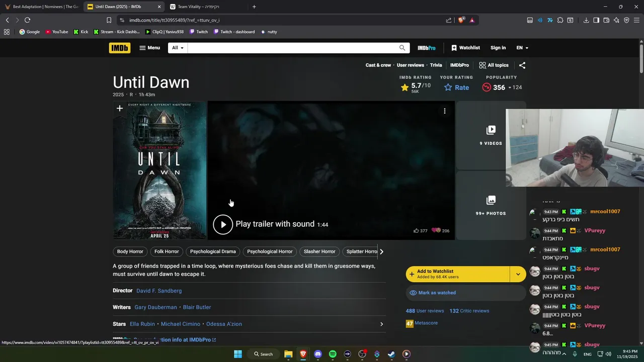644x362 pixels.
Task: Share this title via share icon
Action: [x=522, y=65]
